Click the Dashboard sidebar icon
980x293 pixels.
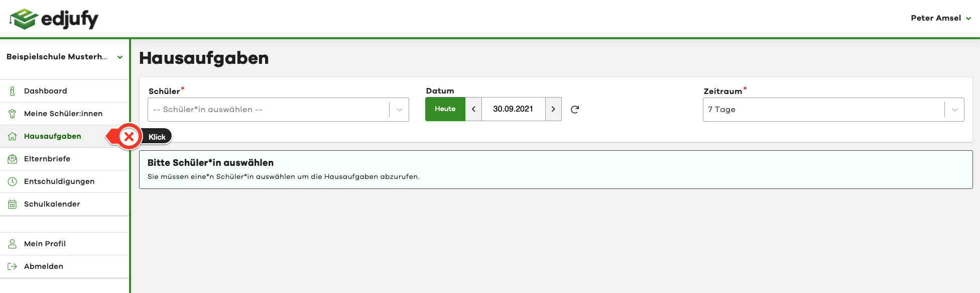(13, 91)
